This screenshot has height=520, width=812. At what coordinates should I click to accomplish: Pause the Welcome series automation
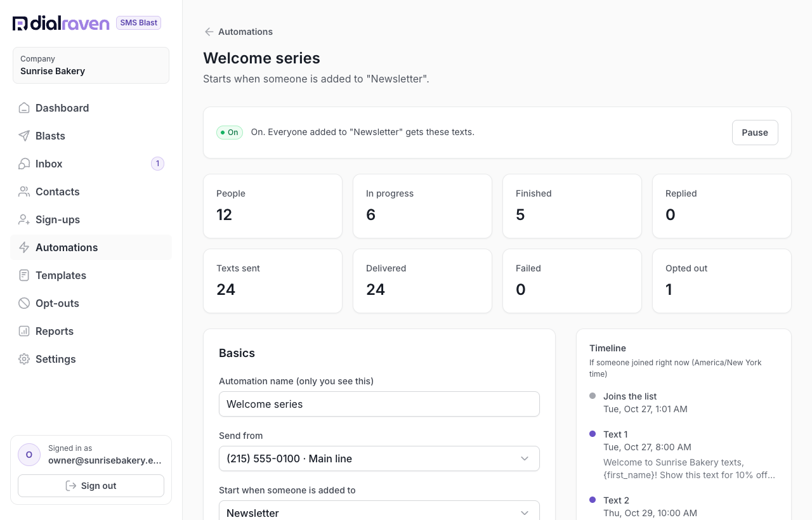[755, 133]
